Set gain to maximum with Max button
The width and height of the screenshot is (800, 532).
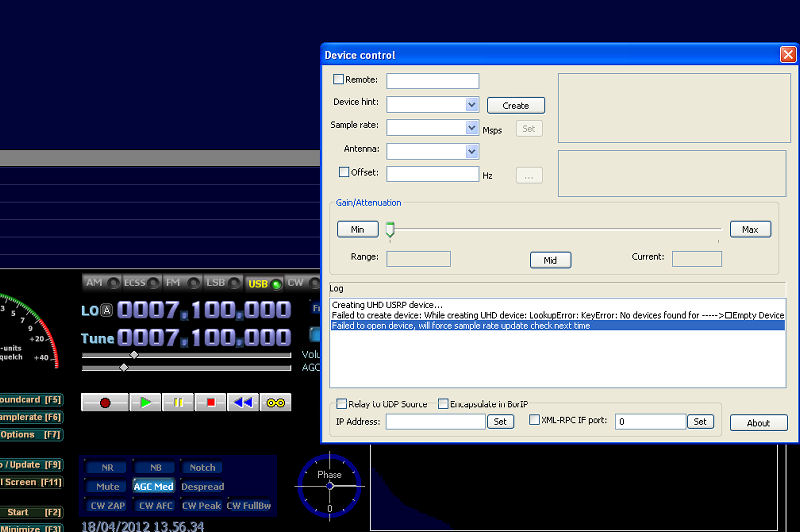pos(750,230)
